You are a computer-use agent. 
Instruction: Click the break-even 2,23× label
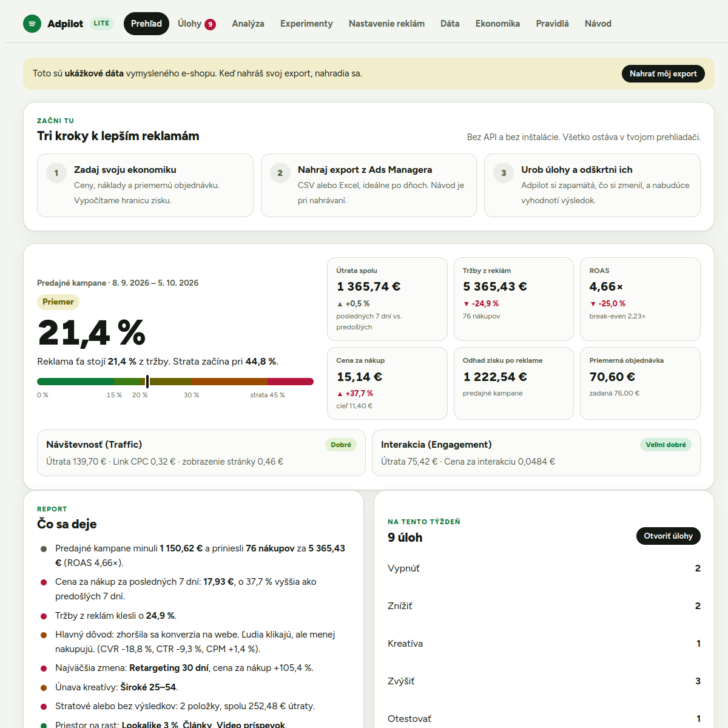pyautogui.click(x=618, y=316)
